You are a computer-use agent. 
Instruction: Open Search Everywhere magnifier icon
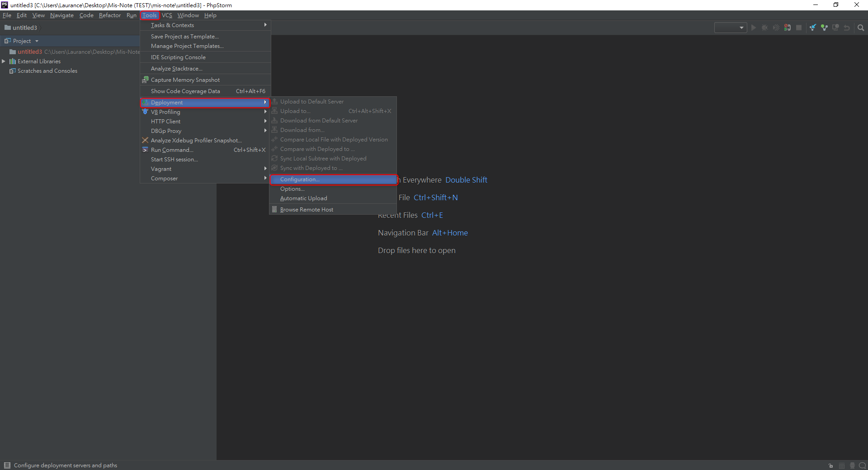(x=861, y=28)
